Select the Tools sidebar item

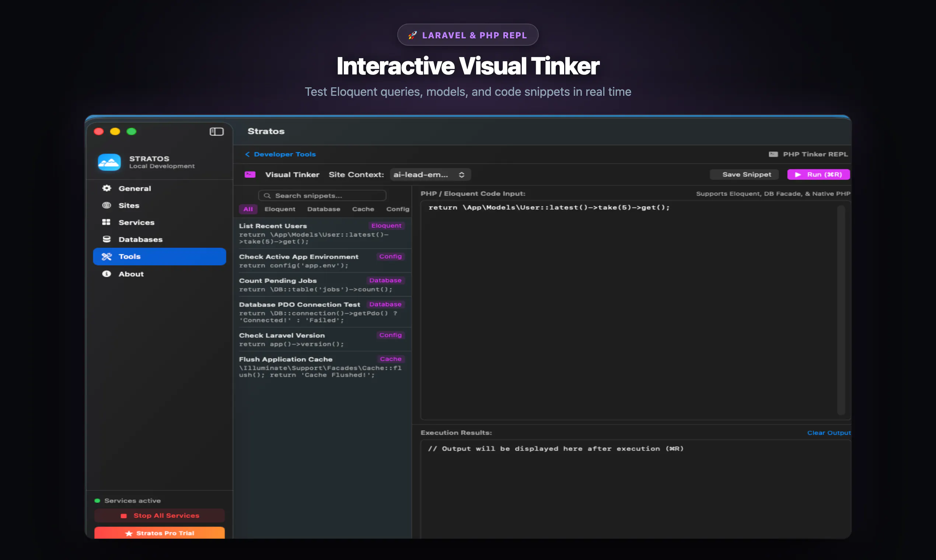point(159,256)
